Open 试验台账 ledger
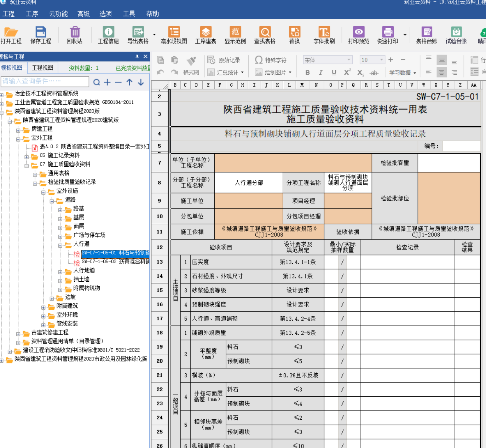This screenshot has height=448, width=486. click(456, 35)
